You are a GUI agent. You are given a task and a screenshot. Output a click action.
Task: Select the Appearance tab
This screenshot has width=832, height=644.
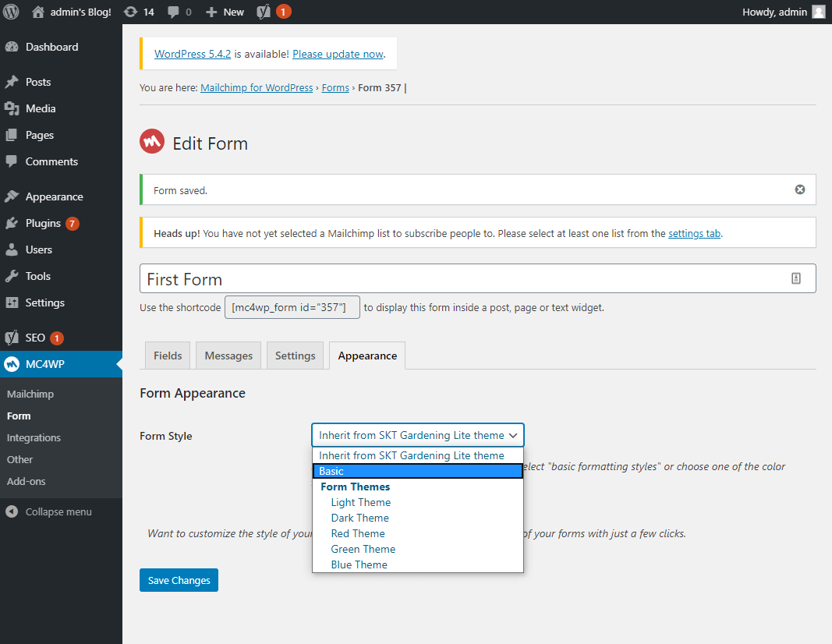tap(367, 356)
